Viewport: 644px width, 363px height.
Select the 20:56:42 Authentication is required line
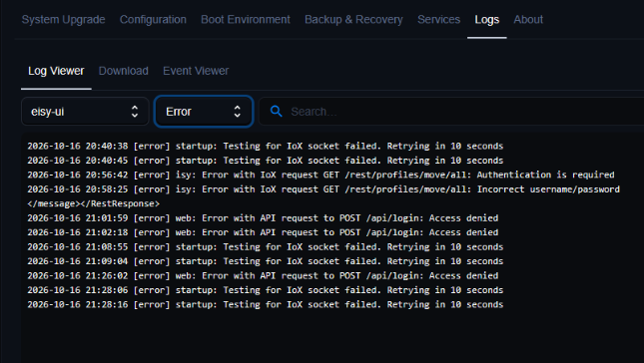tap(321, 175)
